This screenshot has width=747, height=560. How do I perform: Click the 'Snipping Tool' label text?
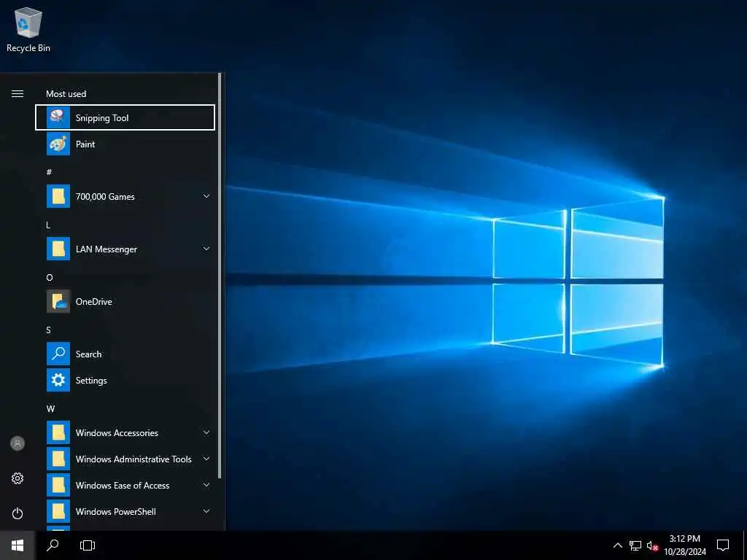click(x=102, y=118)
